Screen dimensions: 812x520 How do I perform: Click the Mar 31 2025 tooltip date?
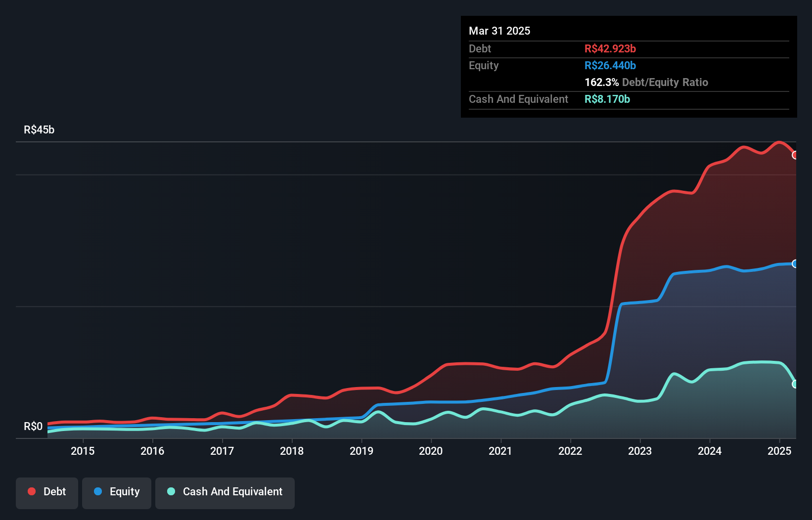click(499, 31)
